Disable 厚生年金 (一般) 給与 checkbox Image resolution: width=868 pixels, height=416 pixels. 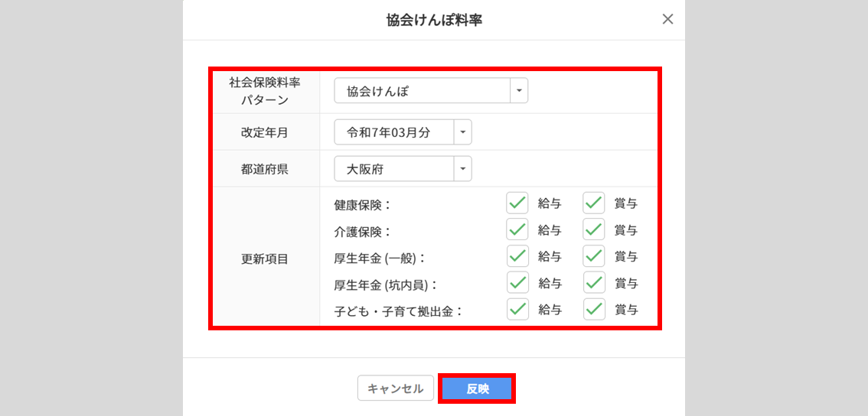517,255
